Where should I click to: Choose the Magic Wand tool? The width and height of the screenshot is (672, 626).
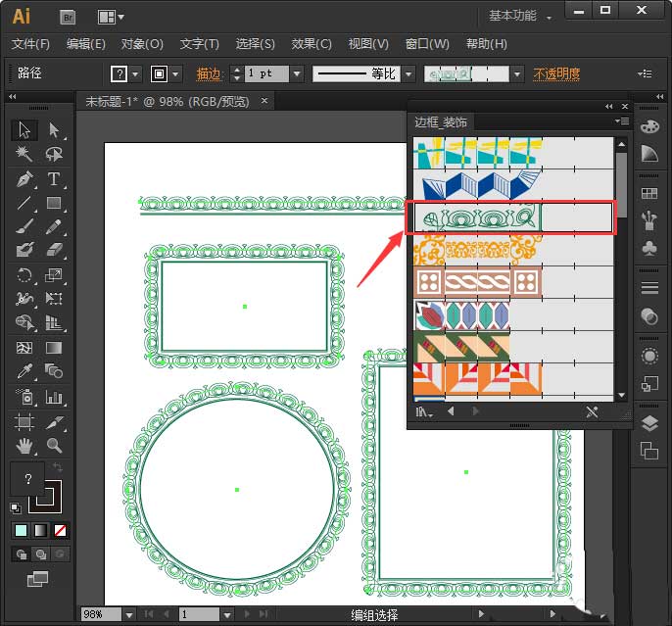click(24, 154)
